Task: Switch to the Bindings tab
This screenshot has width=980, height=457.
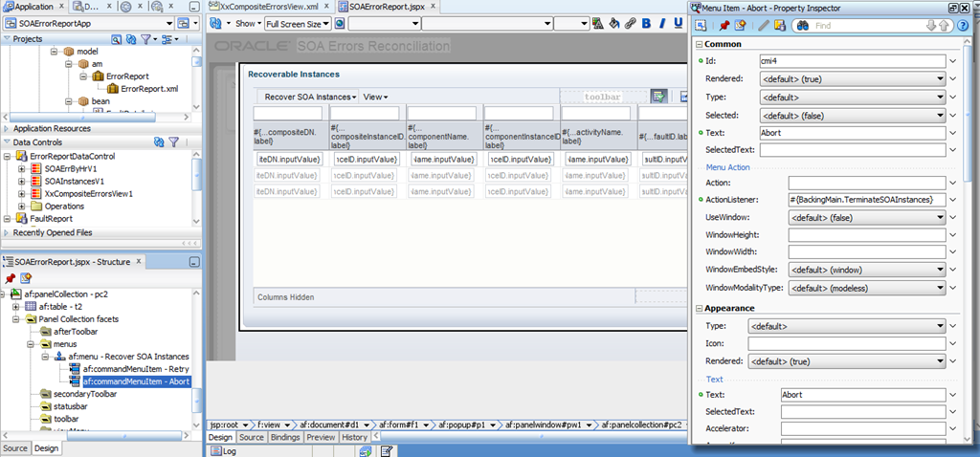Action: (x=285, y=437)
